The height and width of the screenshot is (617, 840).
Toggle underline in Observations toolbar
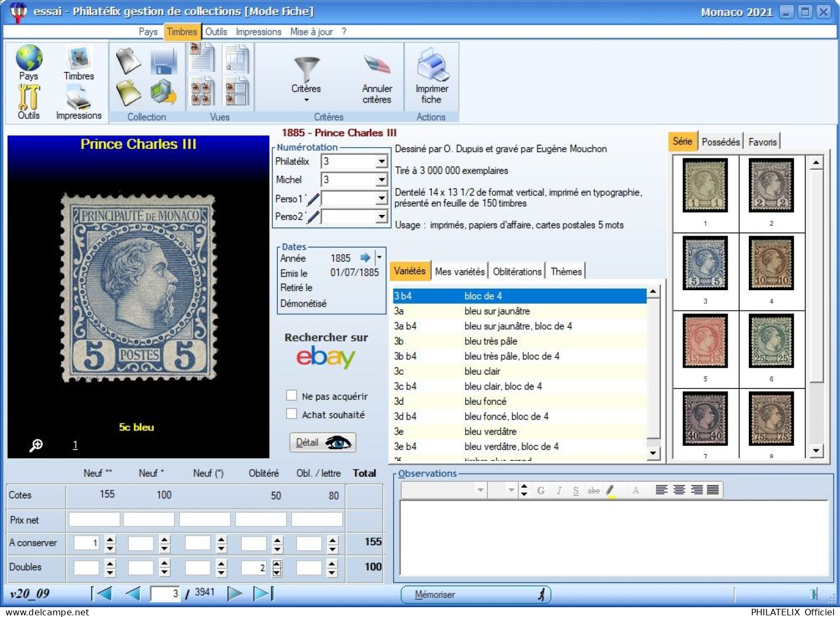pos(576,490)
